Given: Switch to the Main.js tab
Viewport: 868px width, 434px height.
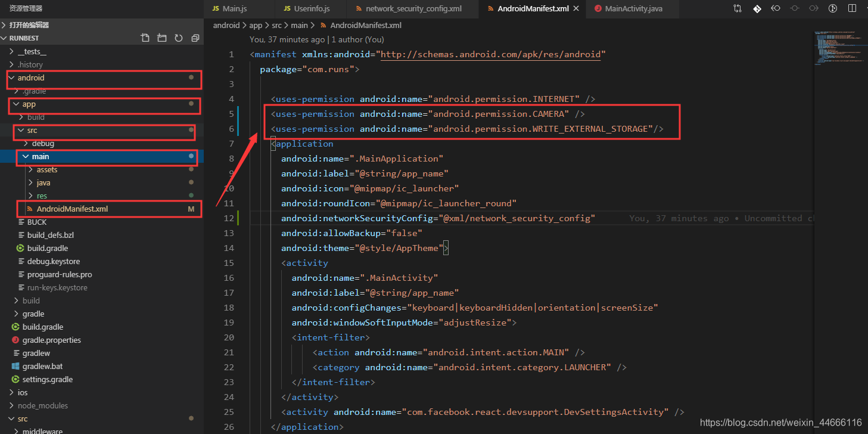Looking at the screenshot, I should tap(239, 9).
